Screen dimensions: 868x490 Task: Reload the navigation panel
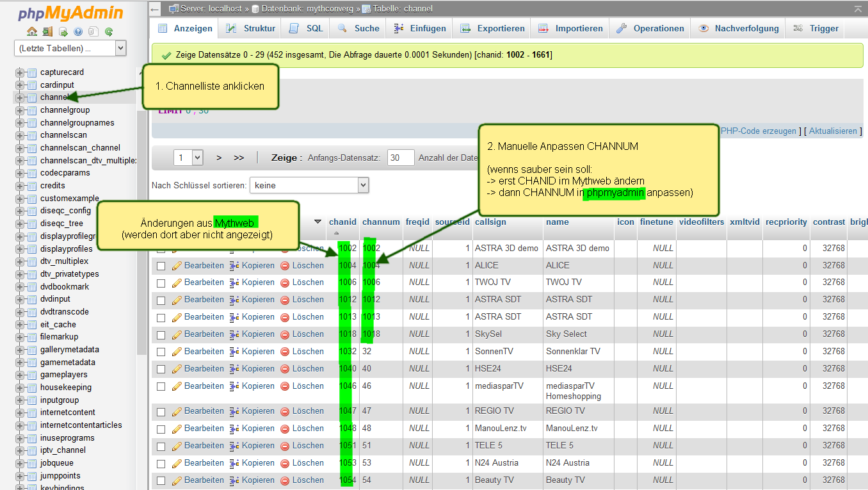click(x=109, y=31)
